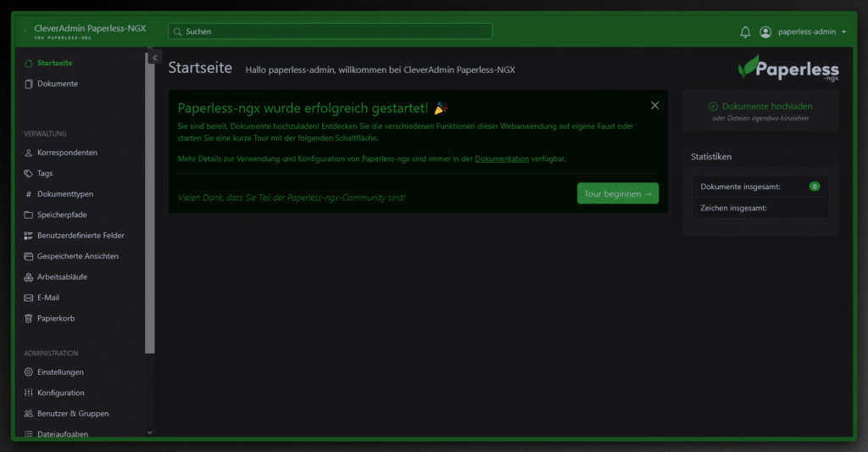Click the Korrespondenten person icon
Screen dimensions: 868x452
(x=29, y=153)
